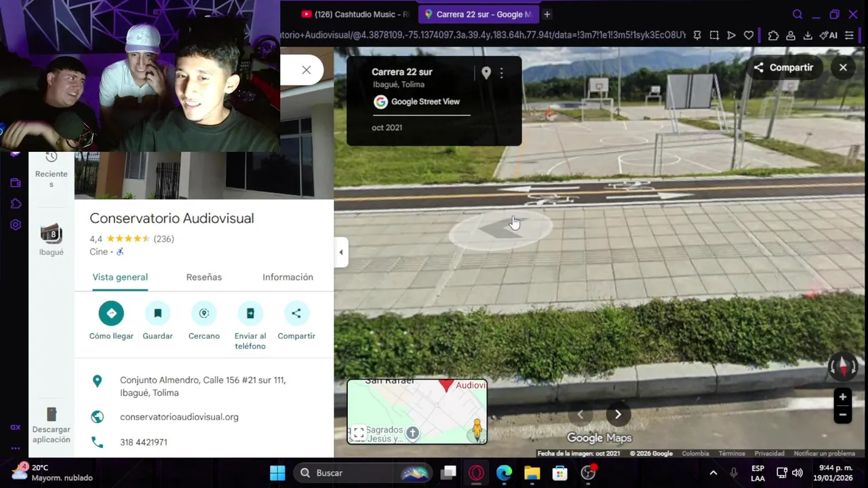Click the Conjunto Almendro address text
This screenshot has height=488, width=868.
point(203,386)
